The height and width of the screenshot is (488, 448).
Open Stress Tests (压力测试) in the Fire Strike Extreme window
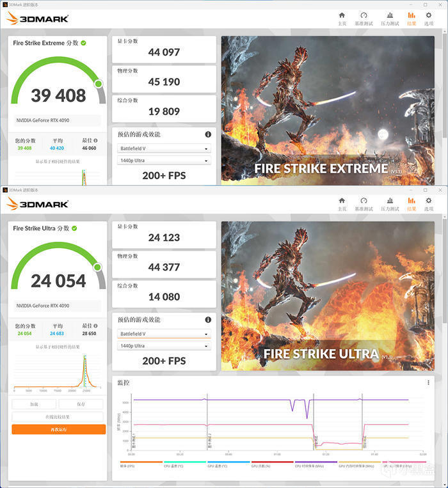click(x=390, y=19)
